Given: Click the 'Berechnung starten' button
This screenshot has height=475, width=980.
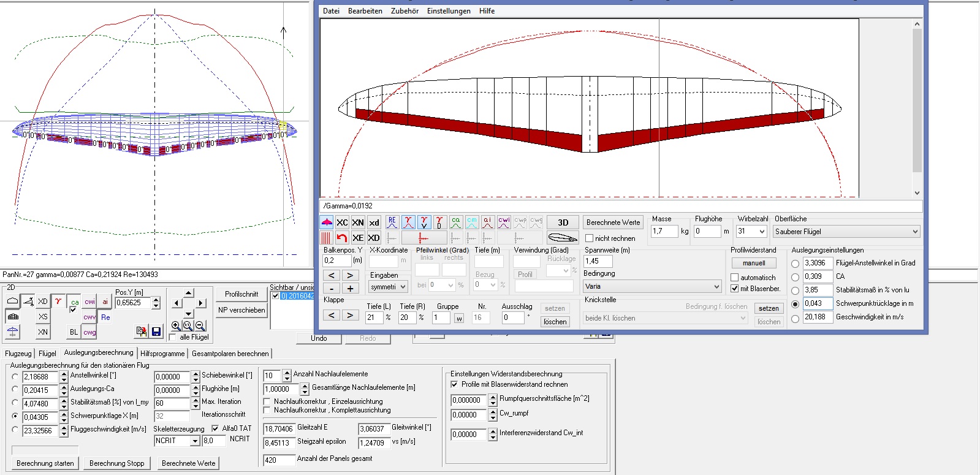Looking at the screenshot, I should pos(45,463).
